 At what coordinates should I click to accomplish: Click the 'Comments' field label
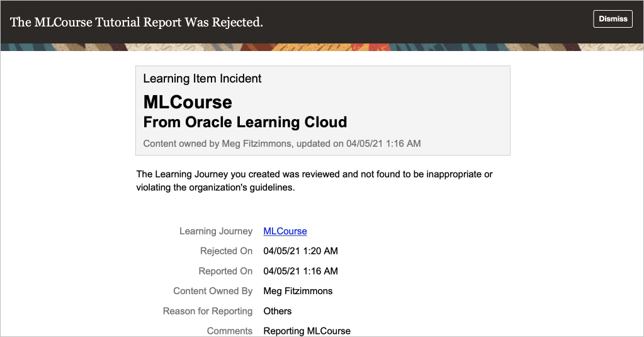tap(230, 331)
